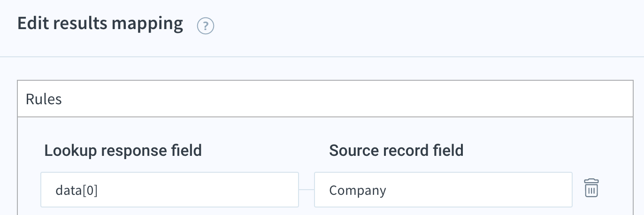Image resolution: width=644 pixels, height=215 pixels.
Task: Delete the data[0] to Company mapping rule
Action: tap(591, 188)
